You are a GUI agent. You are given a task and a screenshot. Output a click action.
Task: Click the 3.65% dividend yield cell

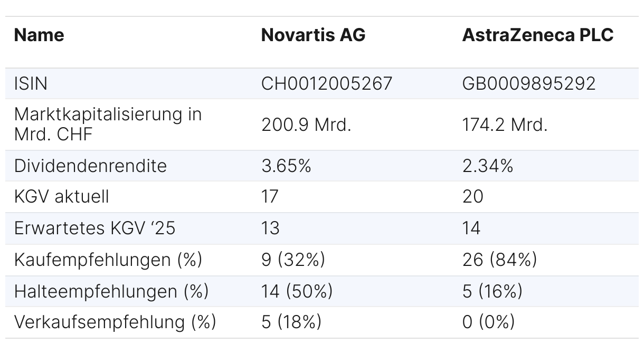pyautogui.click(x=286, y=166)
